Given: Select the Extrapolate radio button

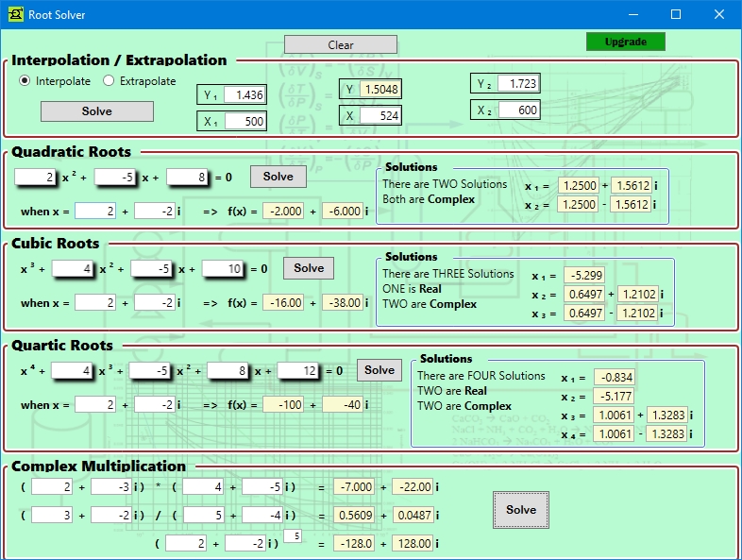Looking at the screenshot, I should [110, 81].
